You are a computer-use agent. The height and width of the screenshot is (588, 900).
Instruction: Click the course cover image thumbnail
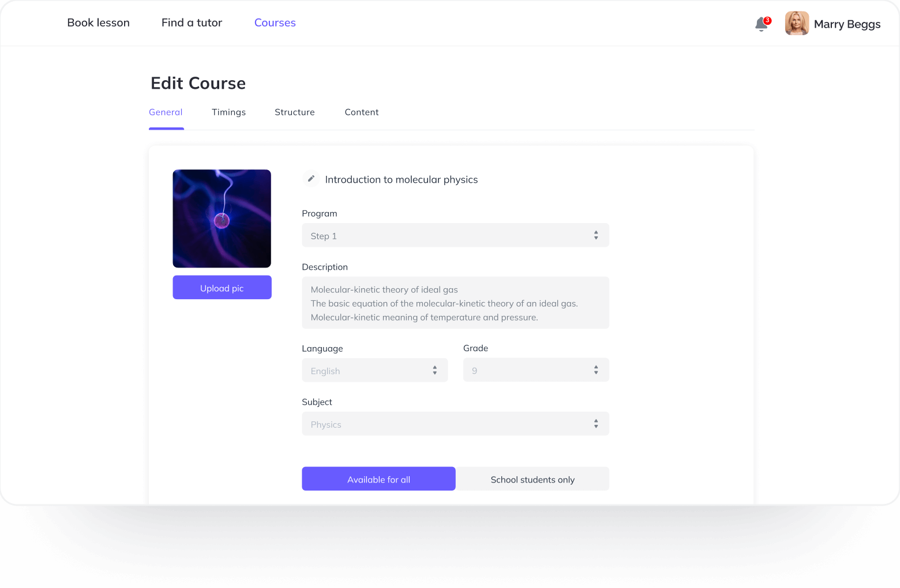pyautogui.click(x=222, y=218)
